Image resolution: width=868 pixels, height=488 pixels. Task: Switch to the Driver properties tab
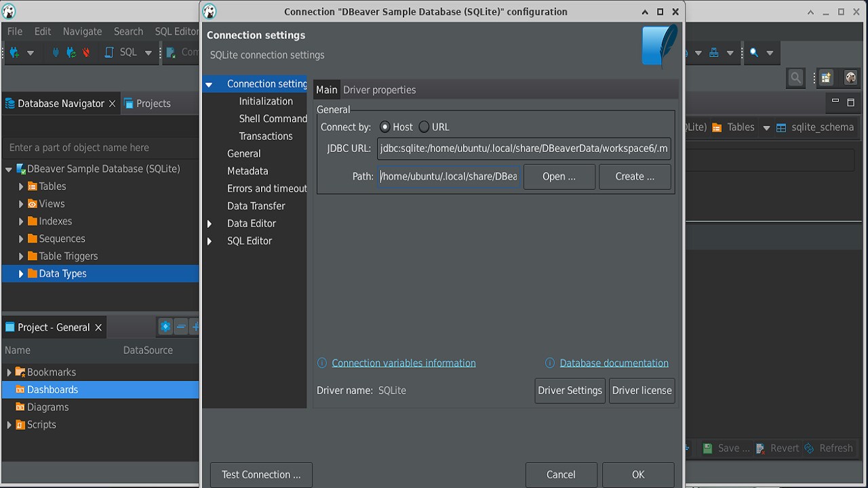click(x=380, y=89)
